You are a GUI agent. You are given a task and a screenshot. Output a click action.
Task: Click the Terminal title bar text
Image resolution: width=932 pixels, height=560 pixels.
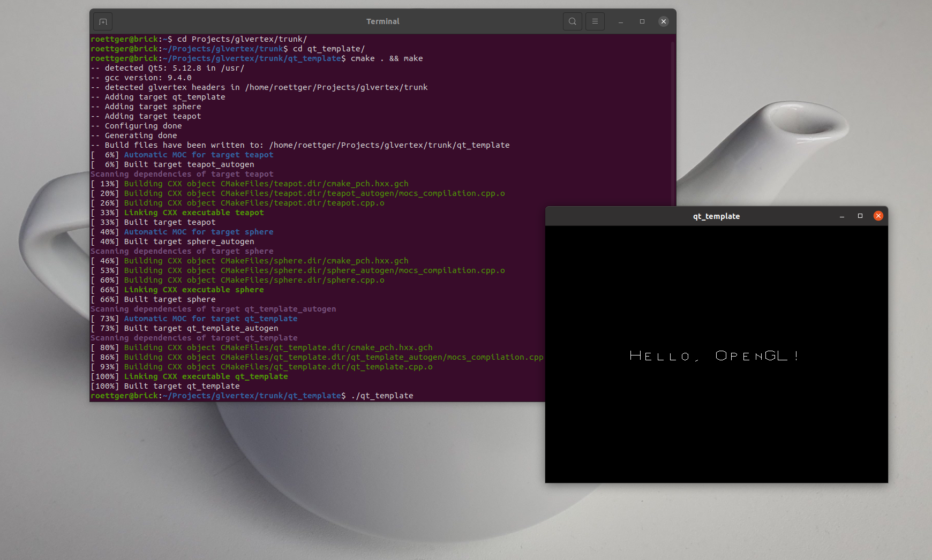coord(383,21)
